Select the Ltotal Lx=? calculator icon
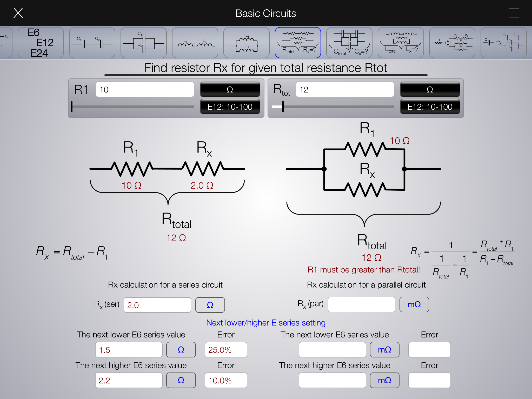Image resolution: width=532 pixels, height=399 pixels. (x=401, y=43)
